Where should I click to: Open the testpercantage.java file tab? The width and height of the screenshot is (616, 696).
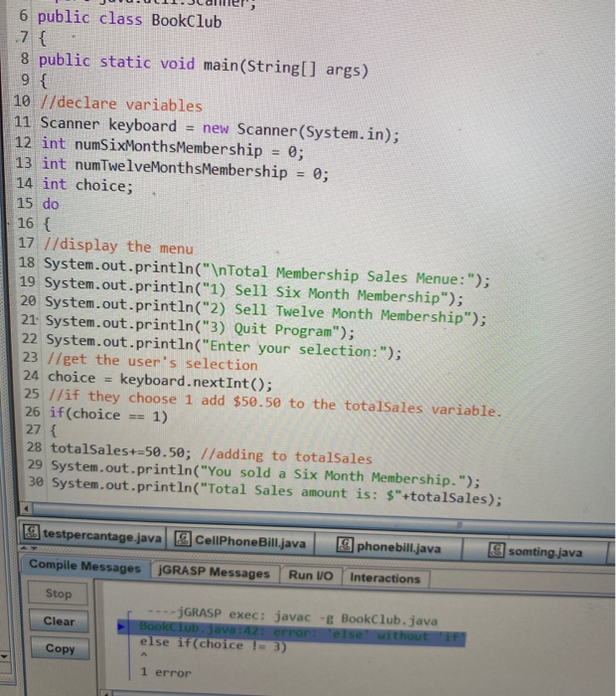(92, 534)
